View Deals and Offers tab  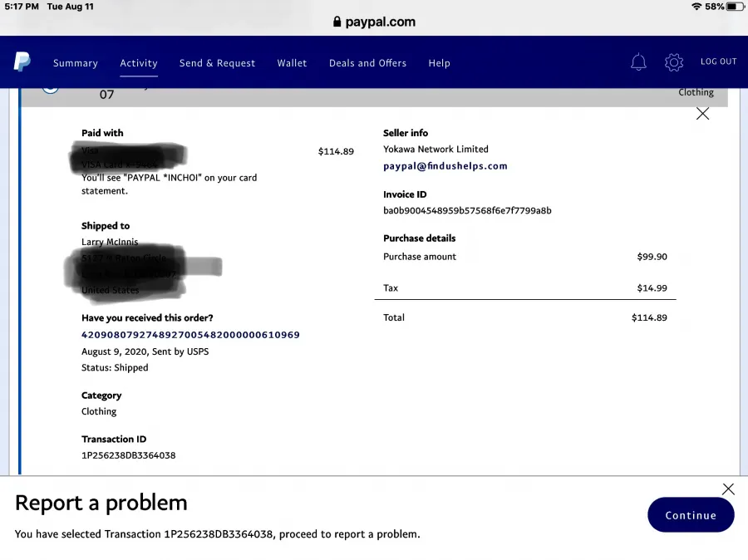[368, 63]
